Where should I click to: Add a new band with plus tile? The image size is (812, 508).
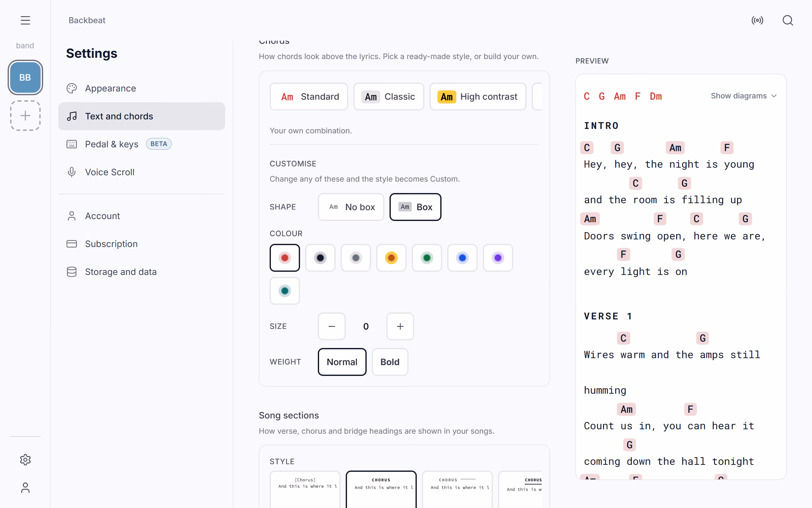(x=25, y=116)
